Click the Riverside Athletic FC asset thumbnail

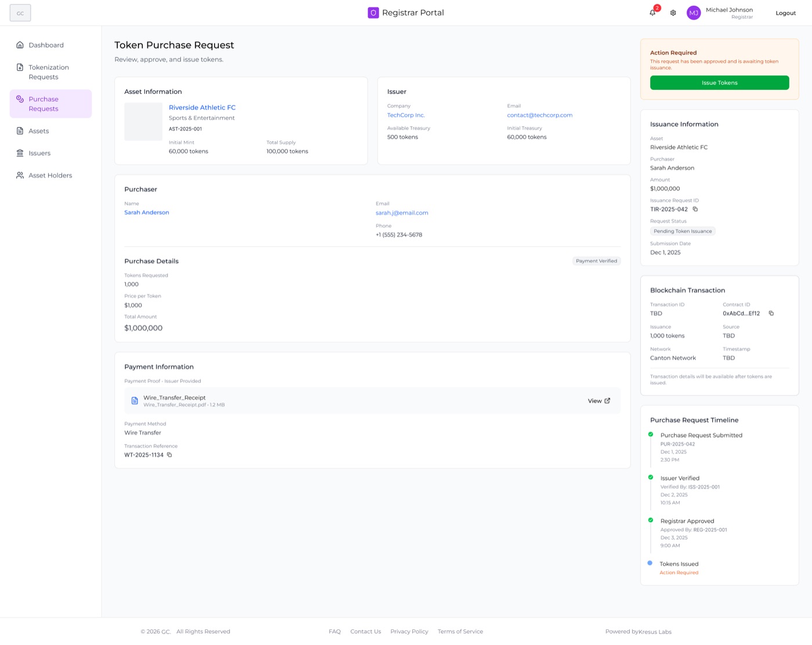click(x=143, y=122)
